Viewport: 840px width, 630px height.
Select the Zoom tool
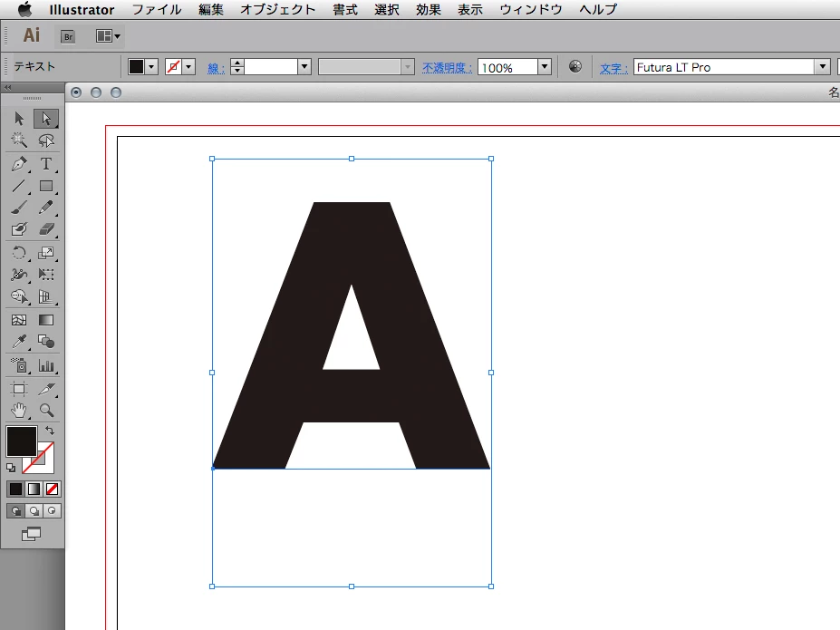(46, 411)
